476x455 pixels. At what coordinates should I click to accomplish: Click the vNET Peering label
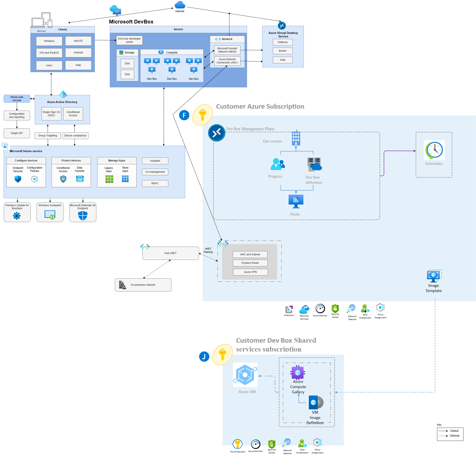(x=208, y=250)
